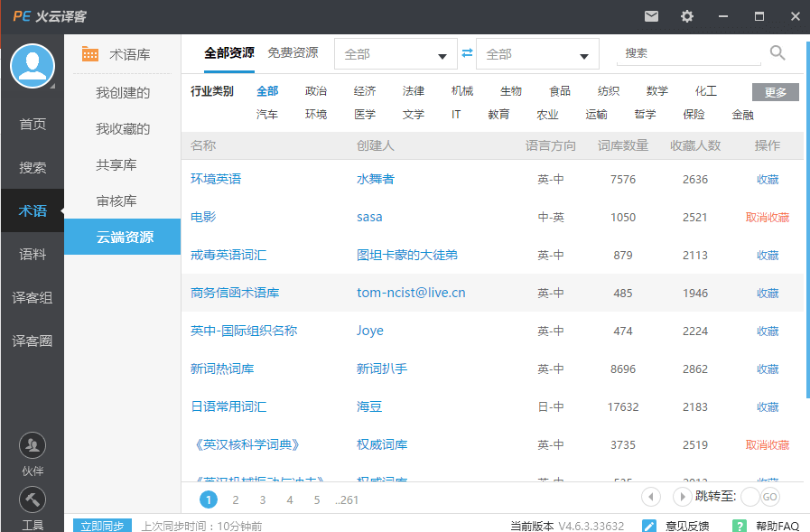Open 帮助FAQ help icon

coord(740,526)
